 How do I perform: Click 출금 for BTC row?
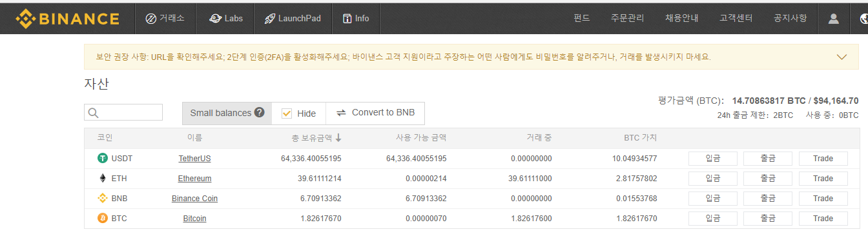pos(768,219)
